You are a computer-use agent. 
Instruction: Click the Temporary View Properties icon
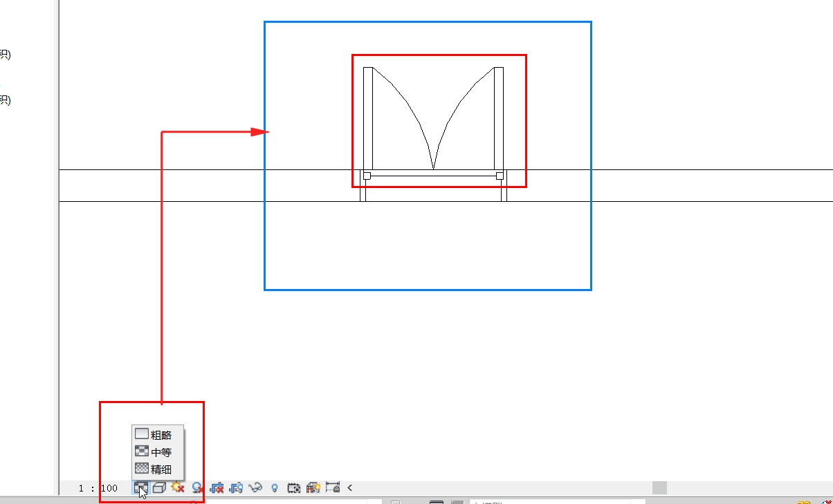(294, 488)
